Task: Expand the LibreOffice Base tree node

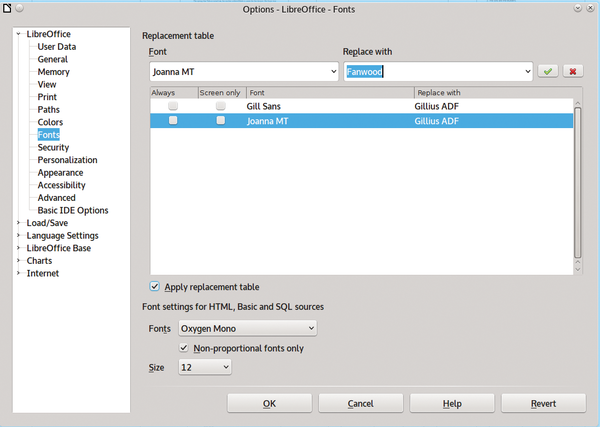Action: (18, 248)
